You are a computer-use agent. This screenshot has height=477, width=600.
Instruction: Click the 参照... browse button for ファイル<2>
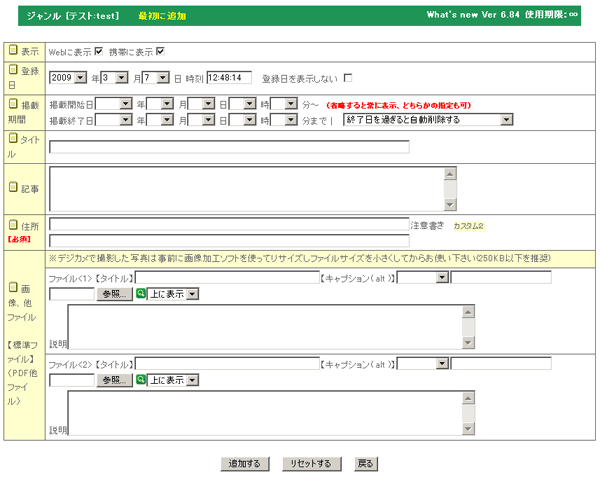click(x=114, y=380)
